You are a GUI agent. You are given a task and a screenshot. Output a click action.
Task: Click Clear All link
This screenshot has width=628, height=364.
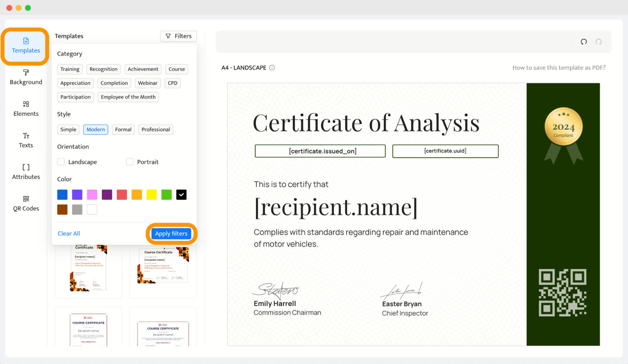pos(69,233)
